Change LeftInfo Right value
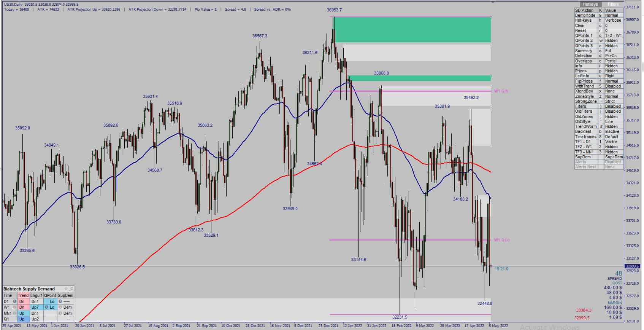Image resolution: width=644 pixels, height=330 pixels. click(614, 76)
